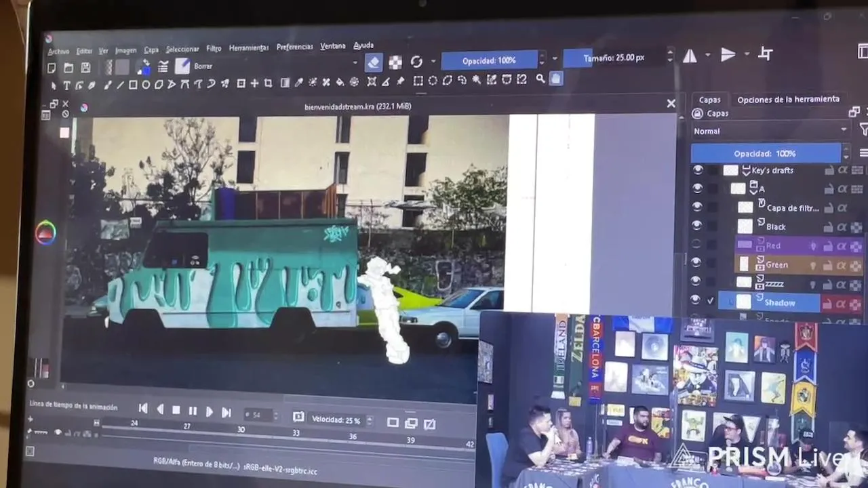Open the Imagen menu
Screen dimensions: 868x488
point(125,50)
